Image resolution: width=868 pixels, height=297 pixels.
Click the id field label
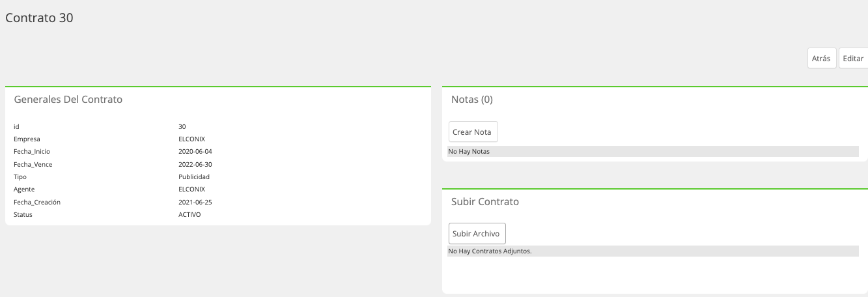click(x=16, y=126)
